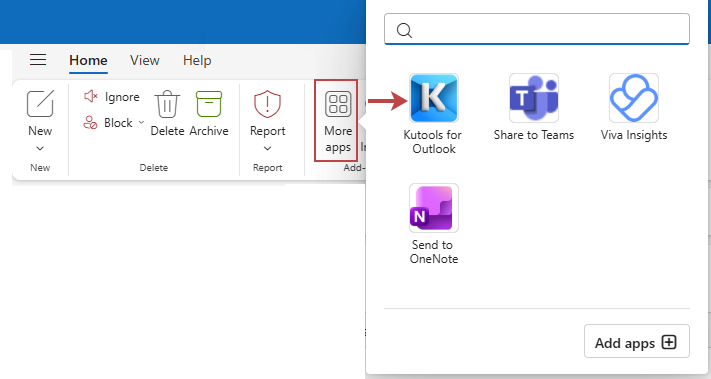Open the hamburger navigation menu
The width and height of the screenshot is (711, 379).
click(38, 59)
